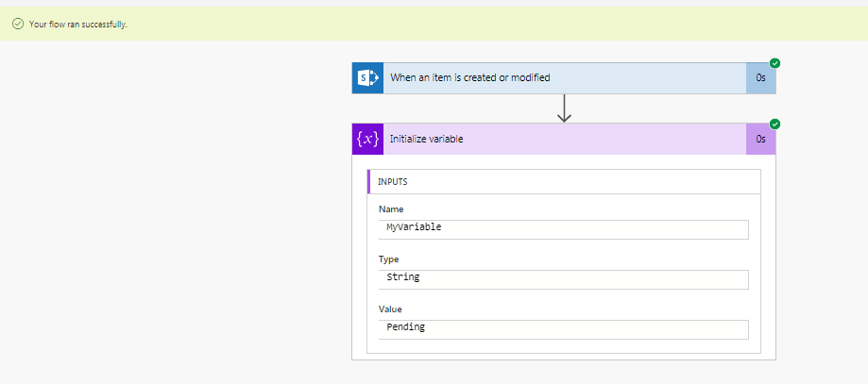Click the 'When an item is created or modified' title text
The height and width of the screenshot is (384, 868).
(470, 78)
